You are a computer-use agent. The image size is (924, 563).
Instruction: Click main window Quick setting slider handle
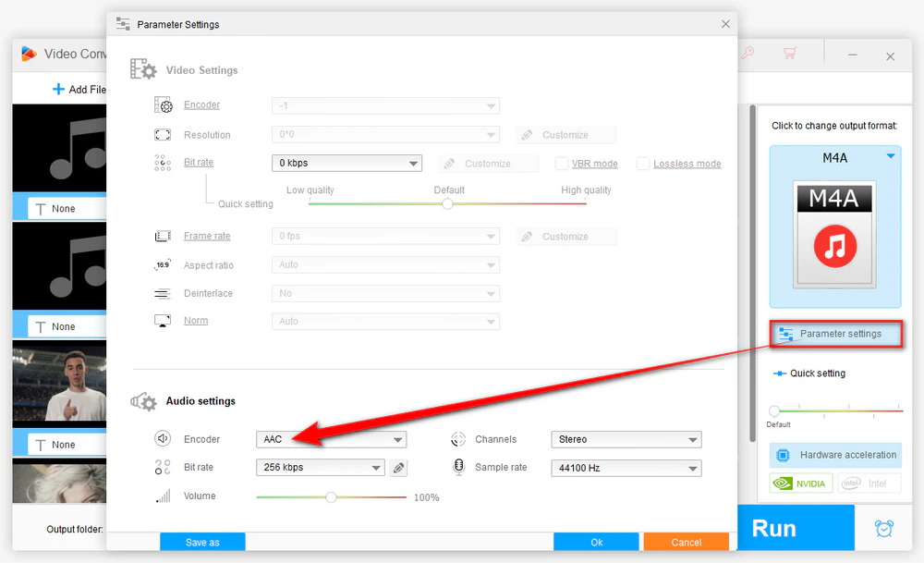[774, 410]
